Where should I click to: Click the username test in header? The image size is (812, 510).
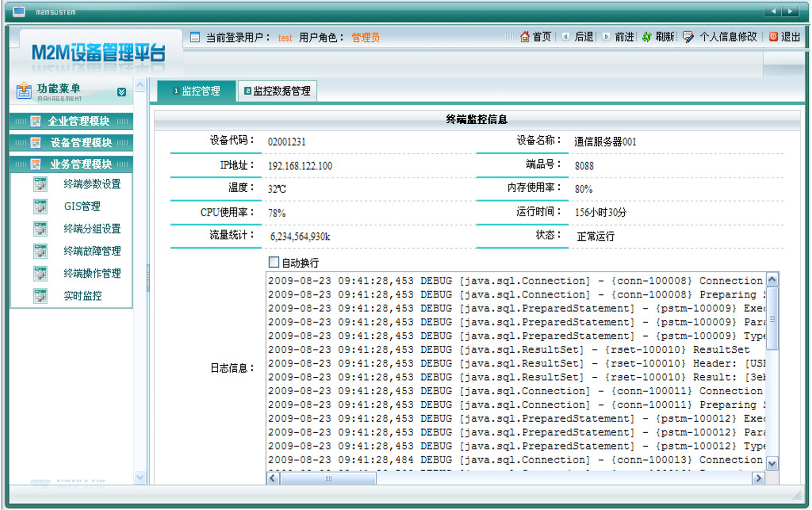[285, 38]
